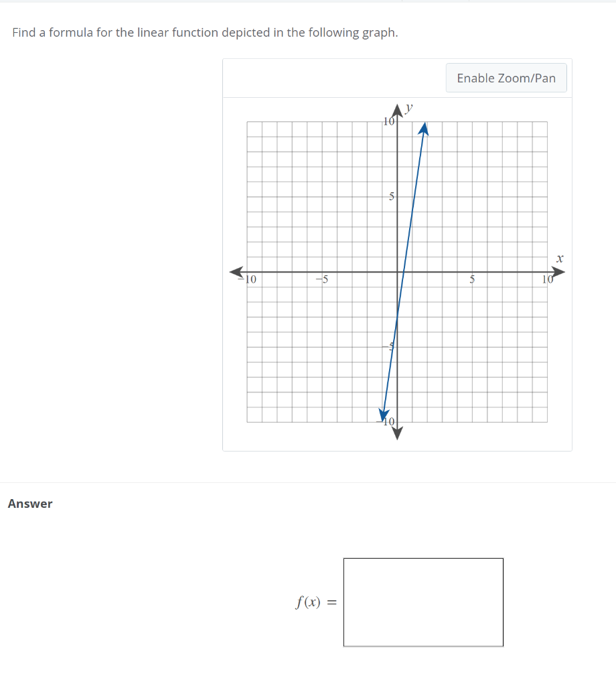The width and height of the screenshot is (616, 686).
Task: Select the question text about the linear function
Action: pyautogui.click(x=205, y=32)
